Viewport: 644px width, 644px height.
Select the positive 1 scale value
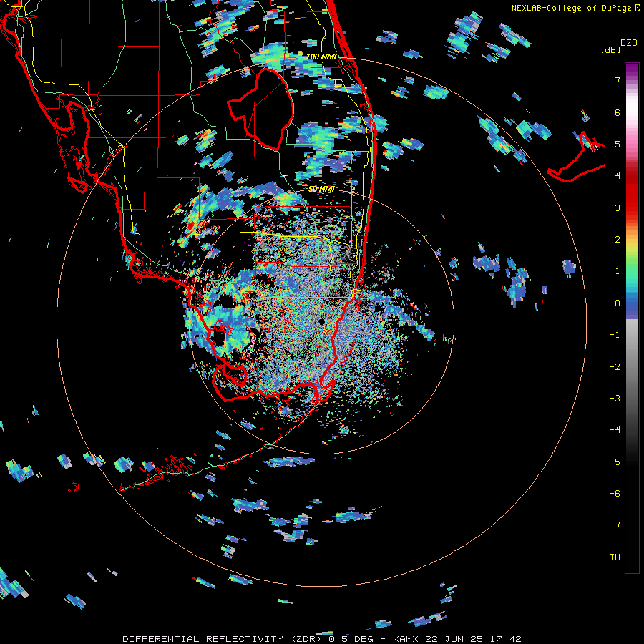(618, 271)
